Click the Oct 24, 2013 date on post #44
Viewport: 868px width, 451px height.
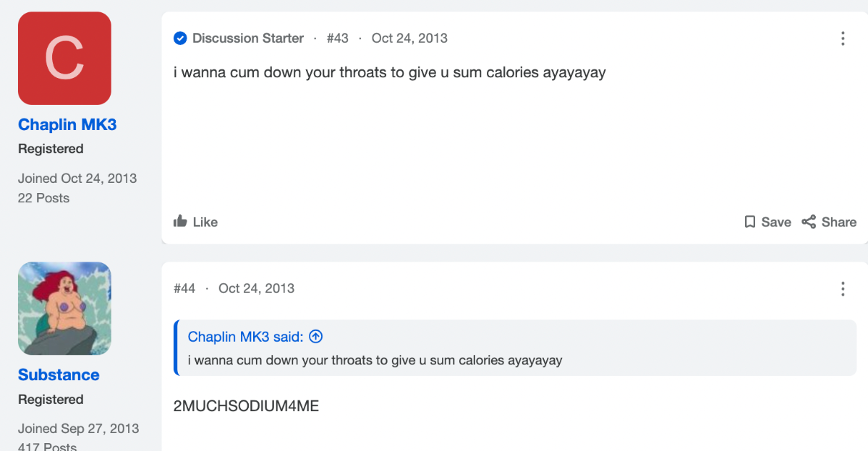(256, 288)
